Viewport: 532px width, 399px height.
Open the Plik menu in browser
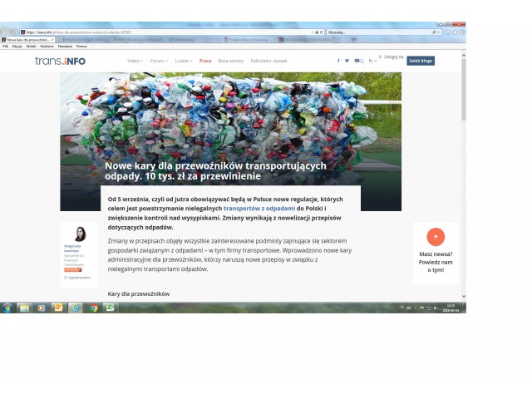pyautogui.click(x=5, y=46)
